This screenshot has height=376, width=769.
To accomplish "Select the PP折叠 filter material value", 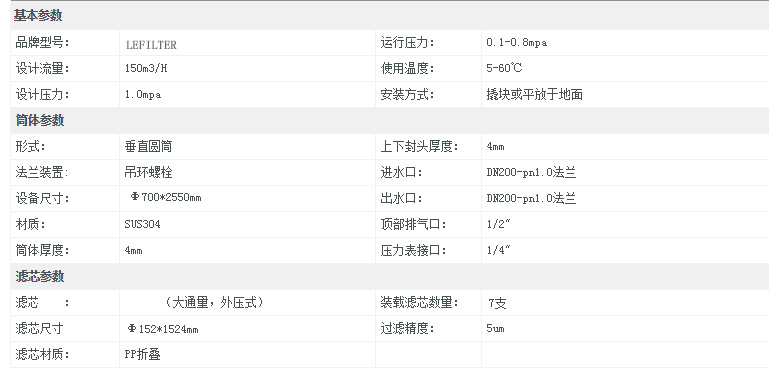I will point(142,354).
